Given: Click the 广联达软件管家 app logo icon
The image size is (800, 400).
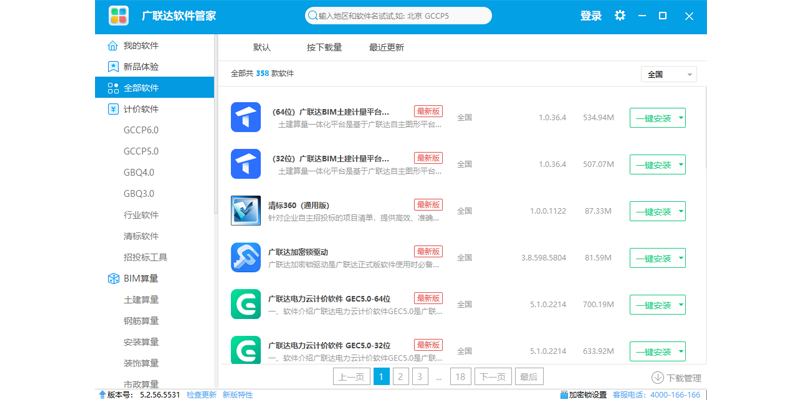Looking at the screenshot, I should (x=118, y=15).
